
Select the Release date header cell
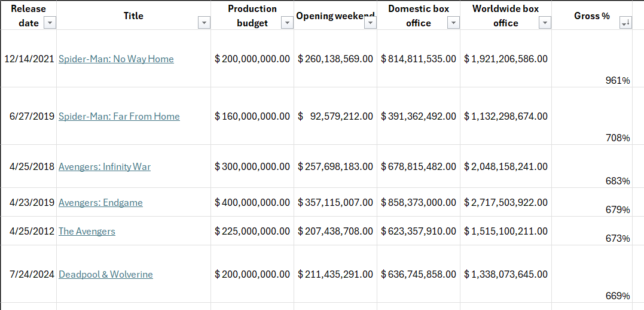coord(28,15)
